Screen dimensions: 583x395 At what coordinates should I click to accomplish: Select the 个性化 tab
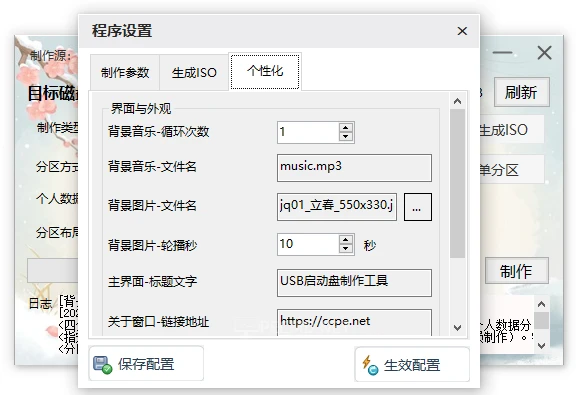click(x=265, y=71)
